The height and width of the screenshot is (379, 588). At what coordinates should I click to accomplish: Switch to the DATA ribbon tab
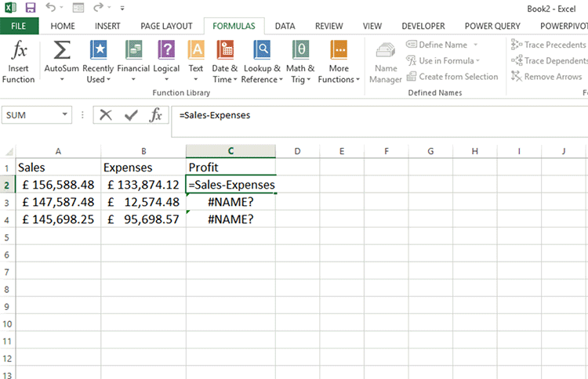click(285, 26)
